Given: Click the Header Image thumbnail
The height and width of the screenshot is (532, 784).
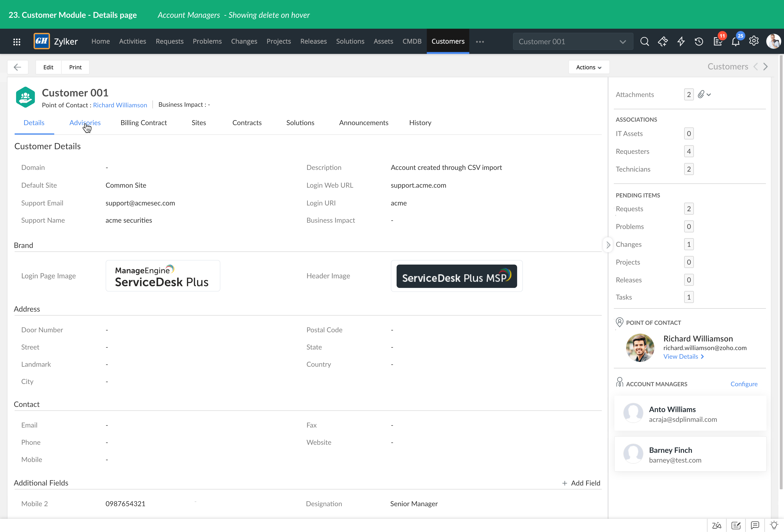Looking at the screenshot, I should [457, 276].
